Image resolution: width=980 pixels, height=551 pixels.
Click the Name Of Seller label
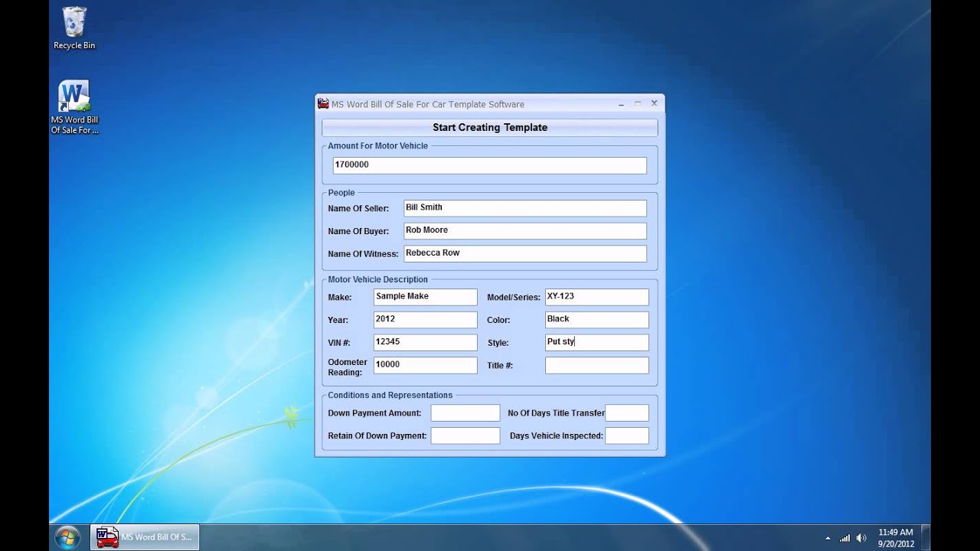click(358, 208)
